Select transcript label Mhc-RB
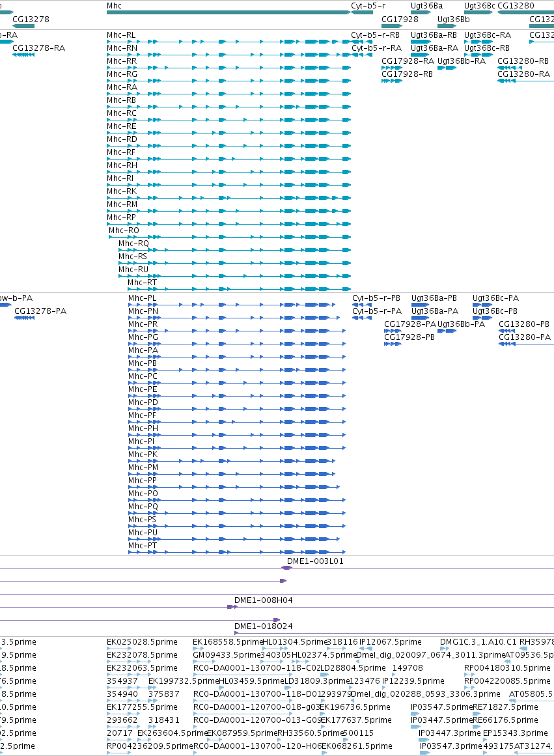The image size is (554, 756). coord(121,100)
